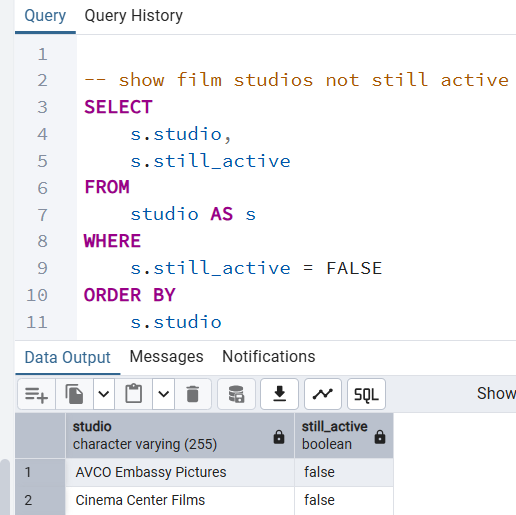Image resolution: width=516 pixels, height=515 pixels.
Task: Click the FALSE value in the editor
Action: pos(354,268)
